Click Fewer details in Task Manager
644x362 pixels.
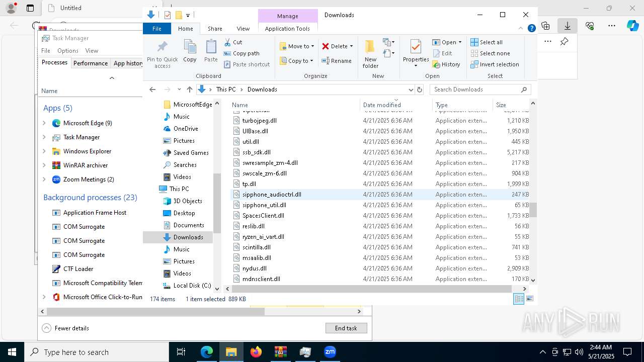coord(66,328)
